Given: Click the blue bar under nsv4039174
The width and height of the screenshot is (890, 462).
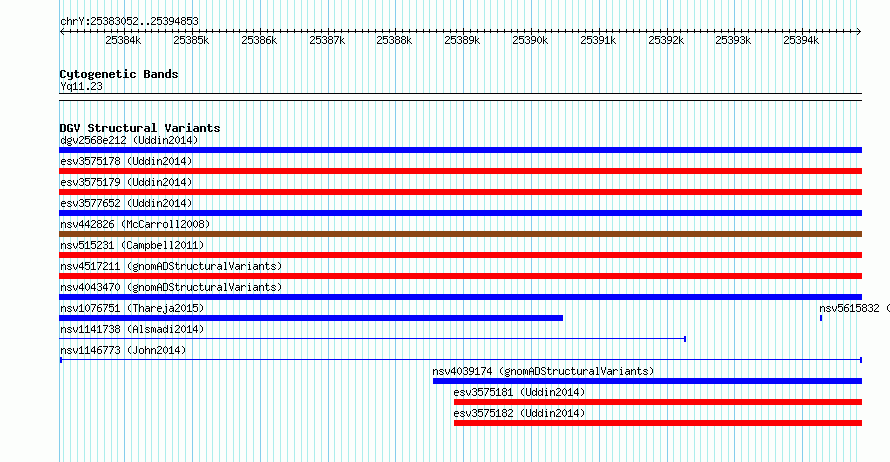Looking at the screenshot, I should tap(647, 381).
